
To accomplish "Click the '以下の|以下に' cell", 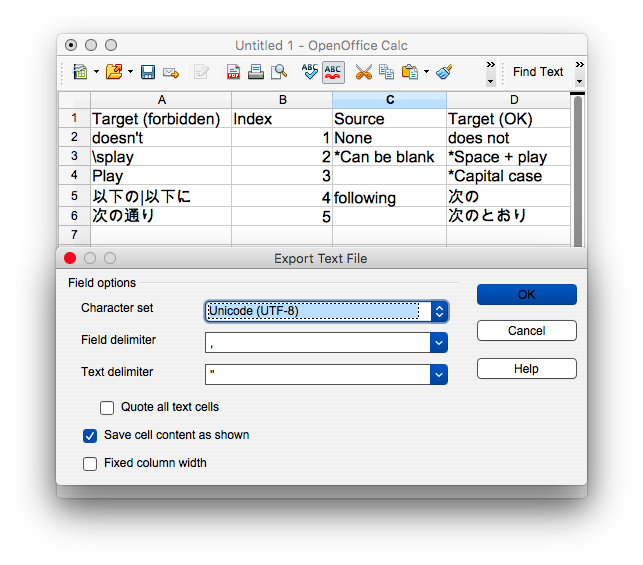I will point(161,196).
